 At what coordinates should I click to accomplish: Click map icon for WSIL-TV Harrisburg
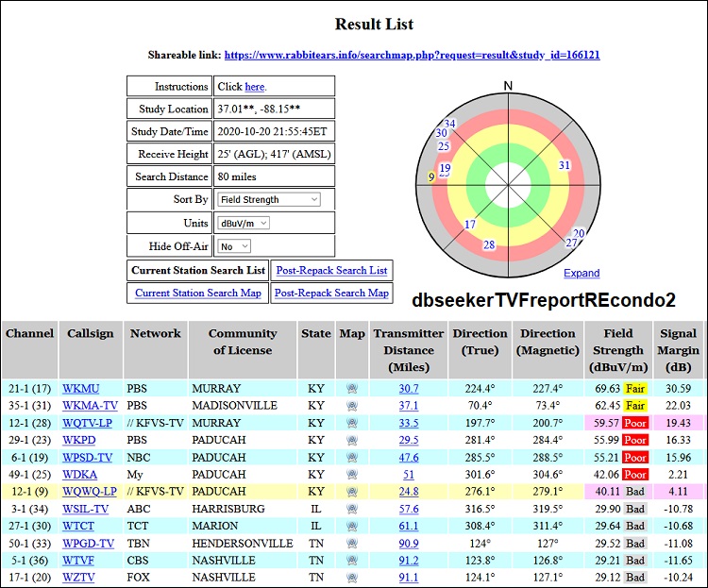[x=352, y=509]
